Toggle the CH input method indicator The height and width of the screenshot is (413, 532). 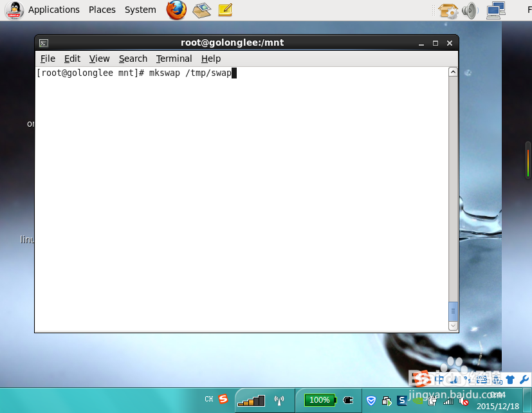point(208,399)
